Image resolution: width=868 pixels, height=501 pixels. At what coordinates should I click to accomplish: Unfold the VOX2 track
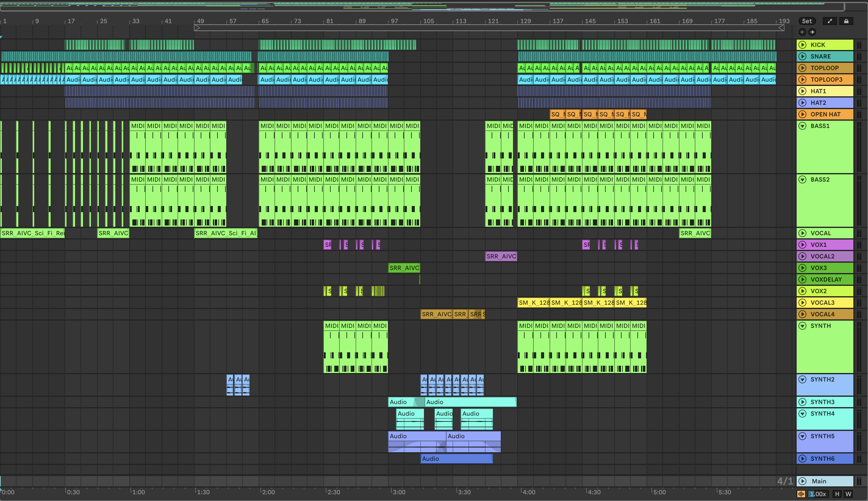click(802, 291)
